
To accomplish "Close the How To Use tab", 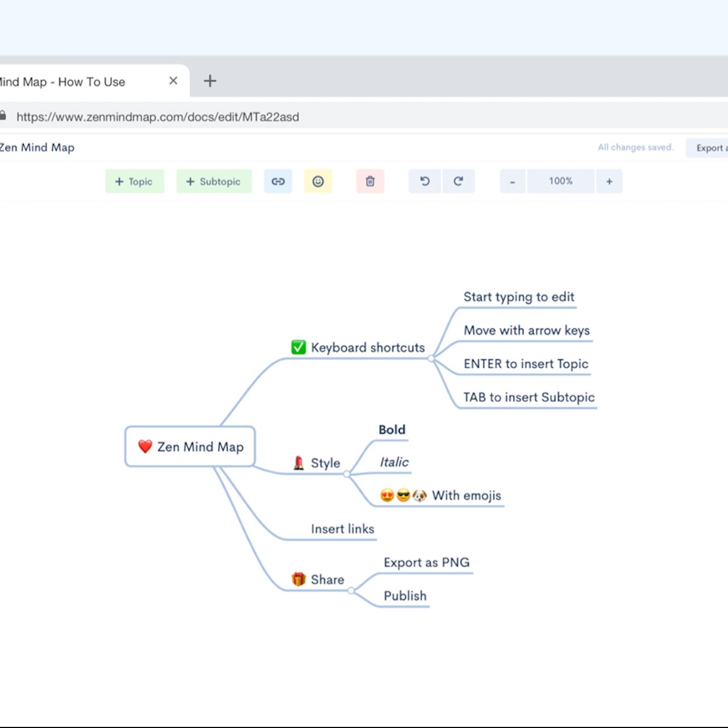I will (x=173, y=81).
